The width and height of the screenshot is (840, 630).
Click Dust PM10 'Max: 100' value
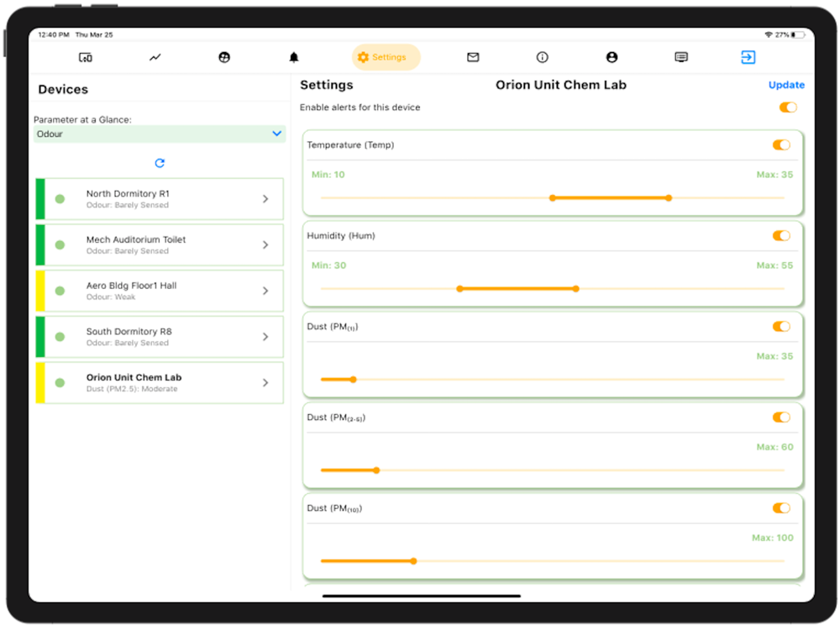click(773, 538)
